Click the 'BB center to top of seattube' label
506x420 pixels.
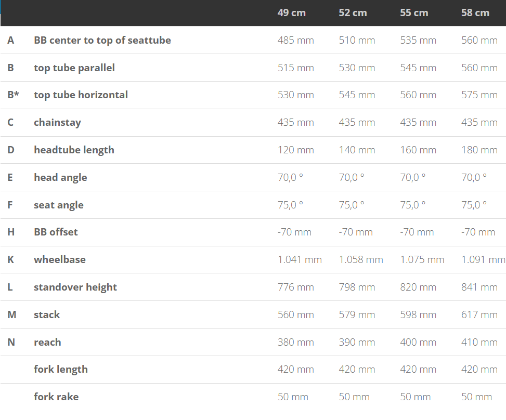[102, 40]
